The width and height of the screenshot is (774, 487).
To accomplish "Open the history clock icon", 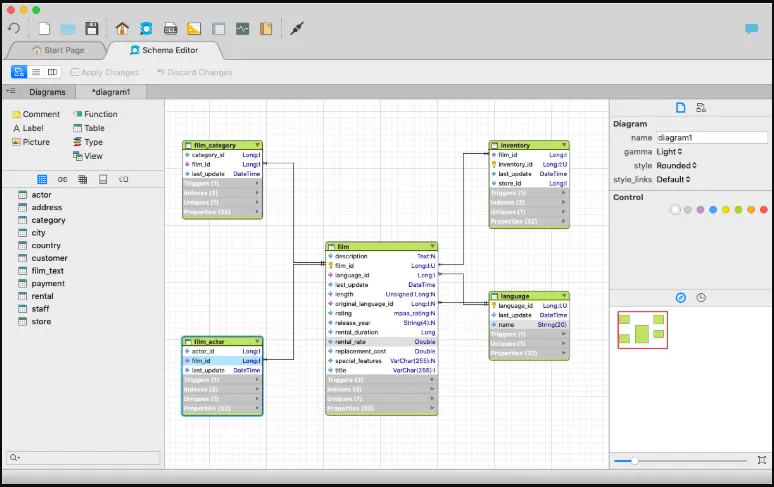I will (701, 298).
